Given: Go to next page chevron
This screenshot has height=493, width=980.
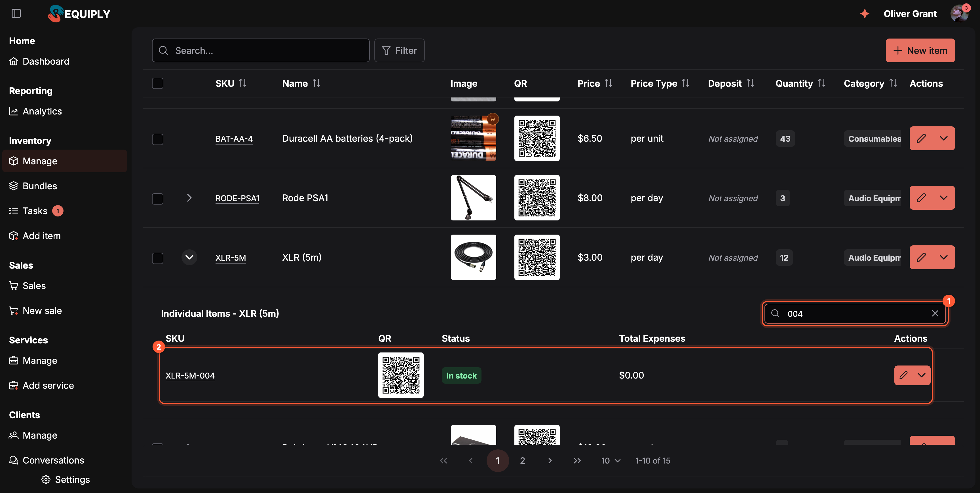Looking at the screenshot, I should 550,461.
